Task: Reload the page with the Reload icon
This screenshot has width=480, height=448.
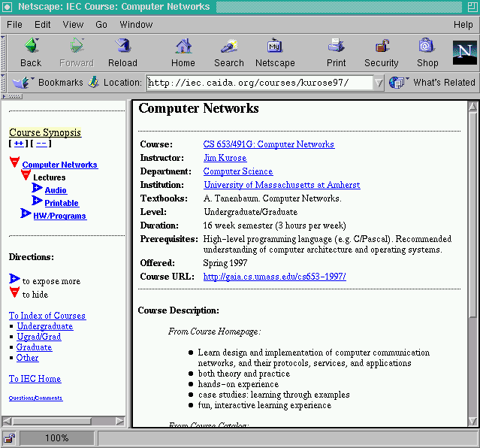Action: (123, 46)
